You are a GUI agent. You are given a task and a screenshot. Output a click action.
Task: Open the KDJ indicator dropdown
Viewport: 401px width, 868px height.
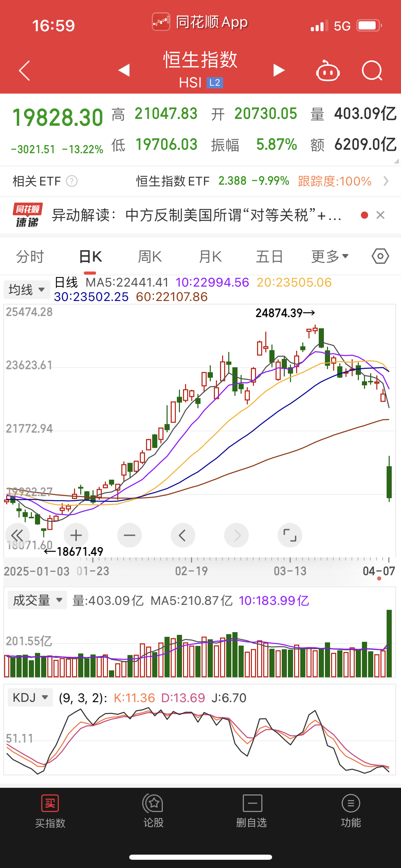click(30, 697)
